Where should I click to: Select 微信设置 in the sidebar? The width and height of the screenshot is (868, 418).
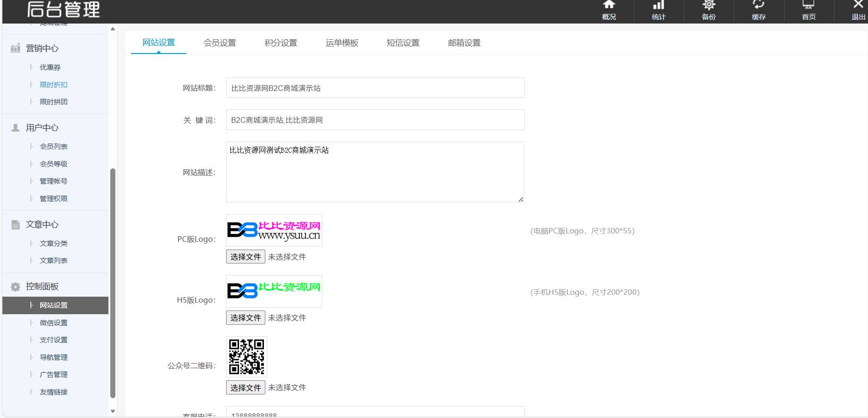(x=54, y=323)
